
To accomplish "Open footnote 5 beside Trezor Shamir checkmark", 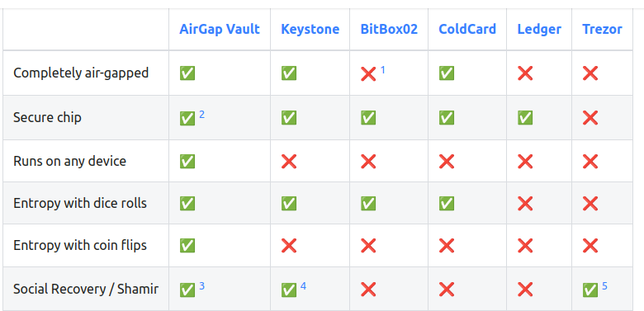I will 604,286.
